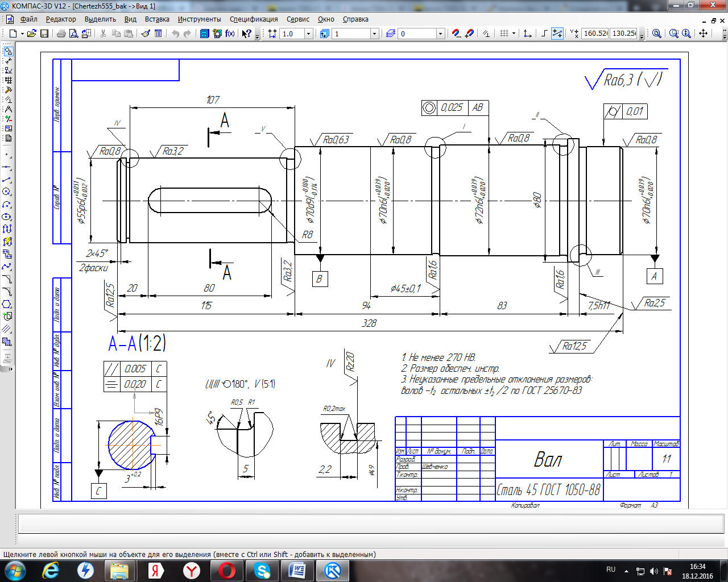Click the Save document icon

[x=44, y=34]
